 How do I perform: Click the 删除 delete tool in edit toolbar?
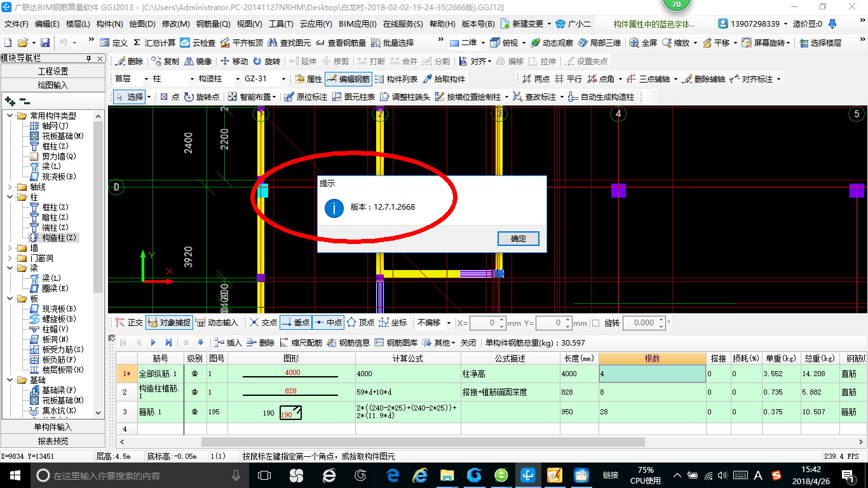(129, 62)
